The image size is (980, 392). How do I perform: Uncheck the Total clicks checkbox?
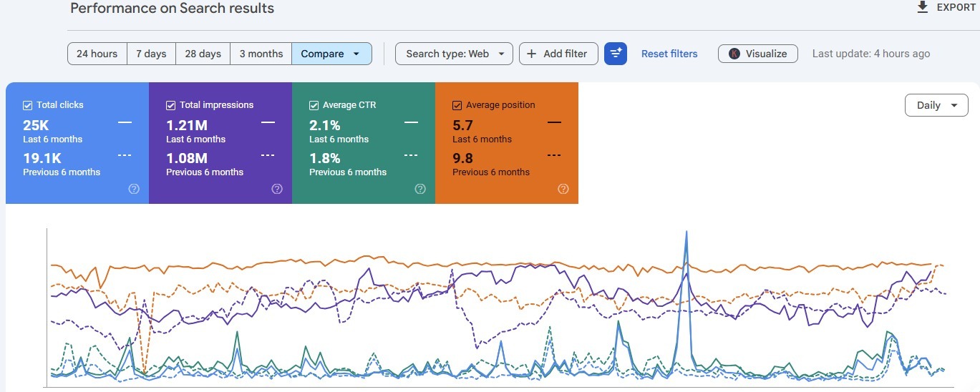(x=28, y=105)
